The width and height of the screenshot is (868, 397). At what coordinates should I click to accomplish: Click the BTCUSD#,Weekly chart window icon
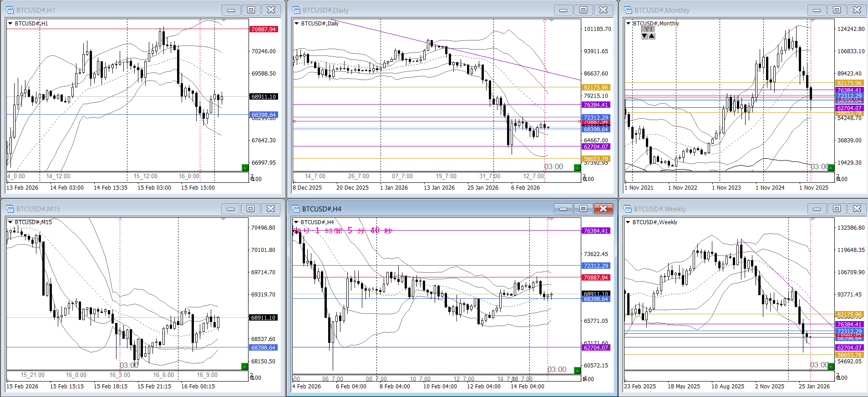click(x=628, y=209)
